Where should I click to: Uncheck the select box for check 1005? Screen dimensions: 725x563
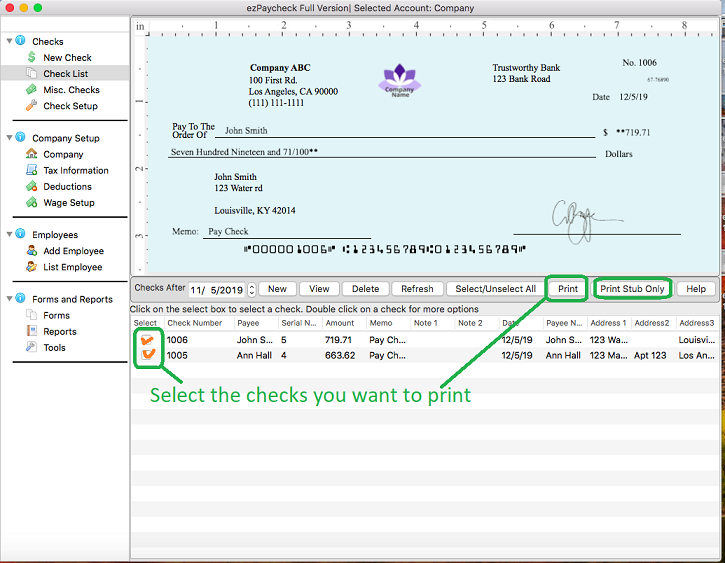pyautogui.click(x=148, y=354)
